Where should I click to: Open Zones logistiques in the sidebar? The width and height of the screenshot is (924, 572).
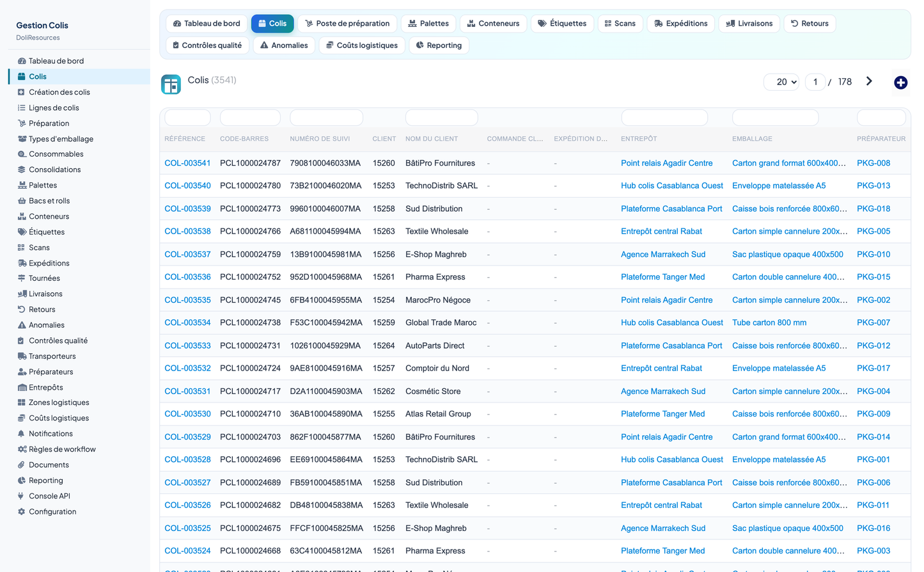point(59,402)
